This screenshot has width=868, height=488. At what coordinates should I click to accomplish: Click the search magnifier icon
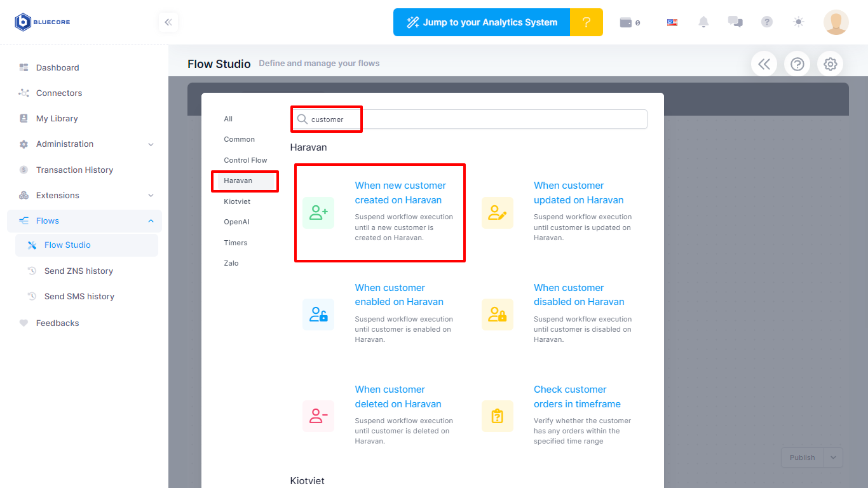click(x=302, y=119)
